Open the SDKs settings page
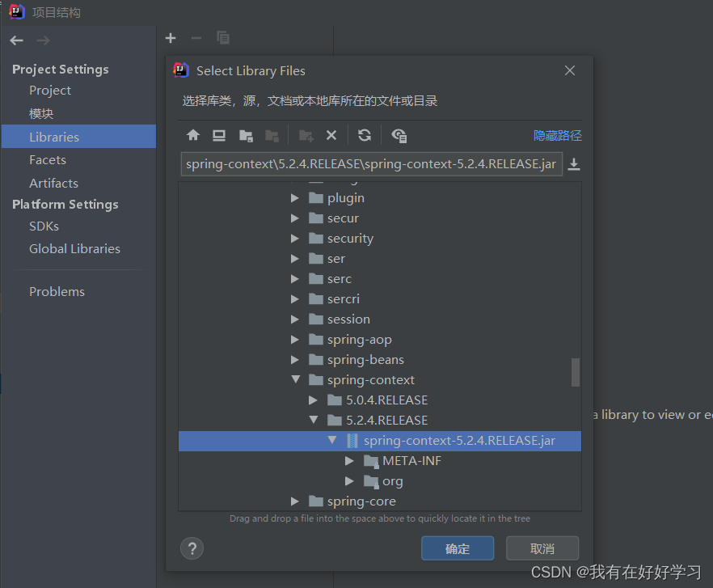 pyautogui.click(x=44, y=226)
